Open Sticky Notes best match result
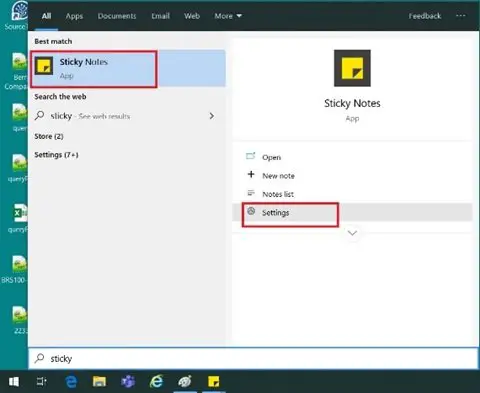 coord(128,69)
